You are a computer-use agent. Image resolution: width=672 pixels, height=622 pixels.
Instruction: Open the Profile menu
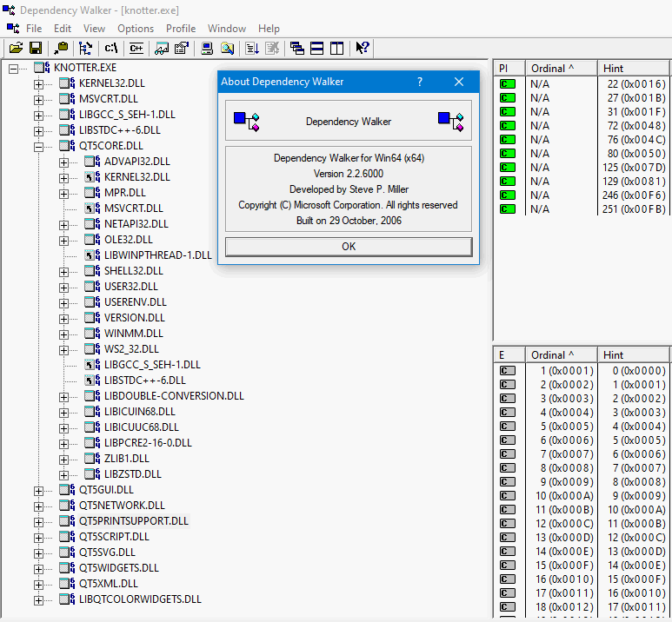tap(181, 29)
